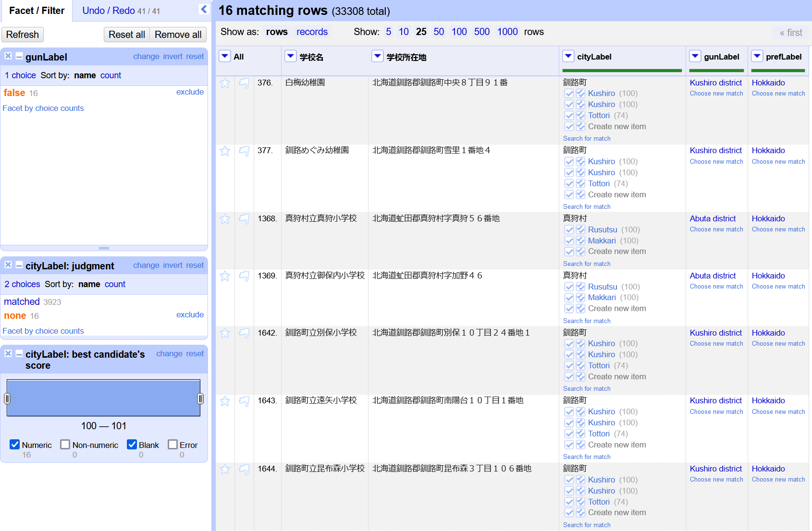Viewport: 812px width, 531px height.
Task: Show 50 rows per page
Action: [439, 32]
